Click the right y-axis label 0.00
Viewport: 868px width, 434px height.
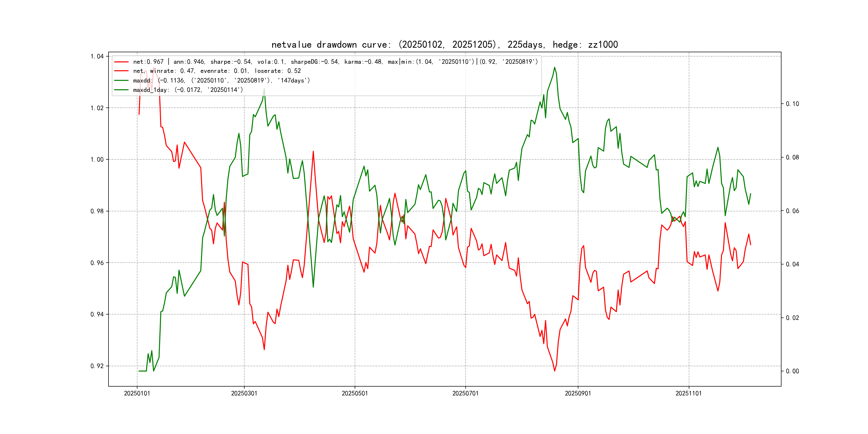(x=792, y=371)
